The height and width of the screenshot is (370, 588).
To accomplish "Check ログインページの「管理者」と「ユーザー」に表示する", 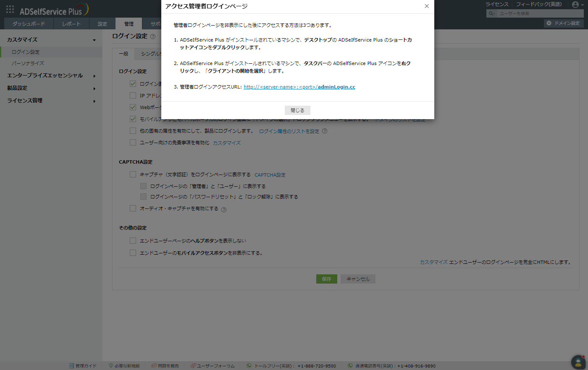I will pos(143,186).
